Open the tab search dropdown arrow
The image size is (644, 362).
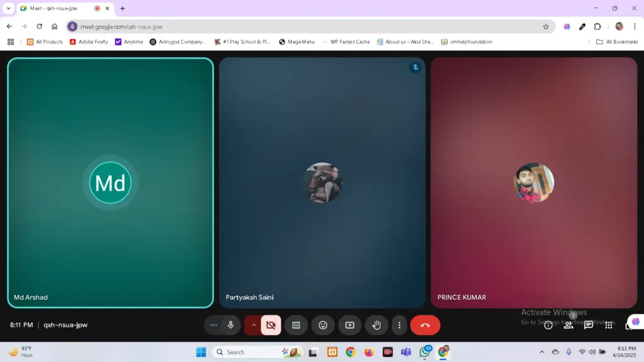pos(9,8)
